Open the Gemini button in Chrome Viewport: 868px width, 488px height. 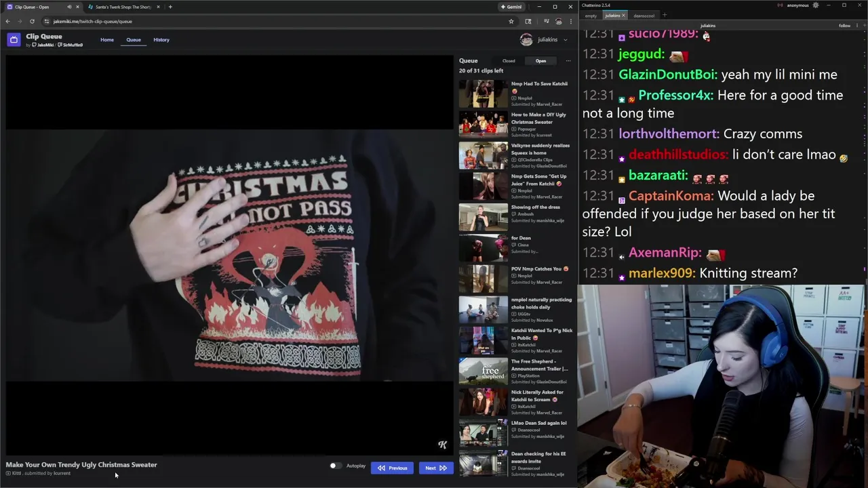511,7
